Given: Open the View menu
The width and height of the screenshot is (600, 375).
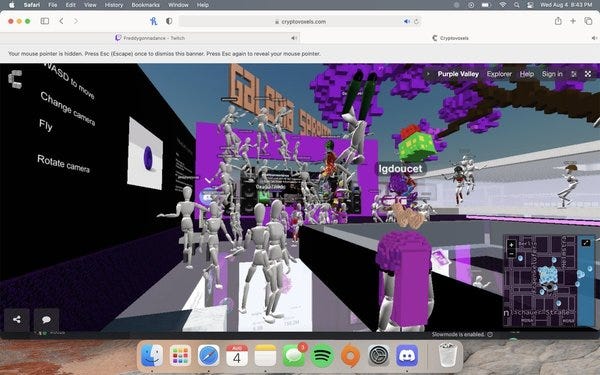Looking at the screenshot, I should coord(90,5).
